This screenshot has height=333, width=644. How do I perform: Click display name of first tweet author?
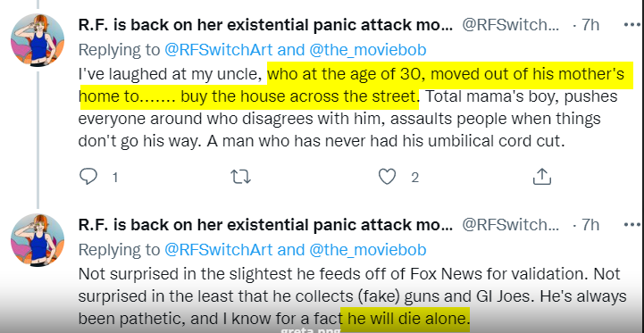pos(265,26)
